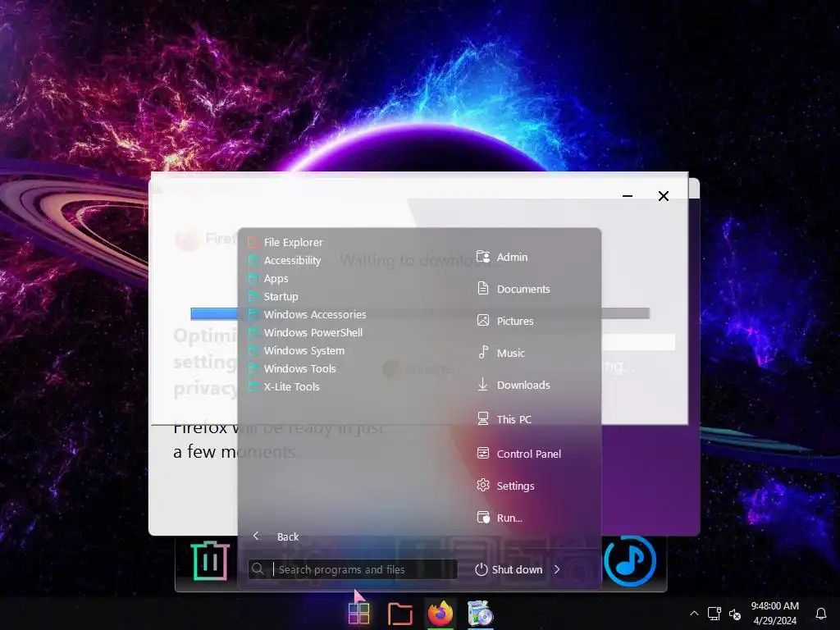Viewport: 840px width, 630px height.
Task: Switch to Firefox on the taskbar
Action: tap(441, 614)
